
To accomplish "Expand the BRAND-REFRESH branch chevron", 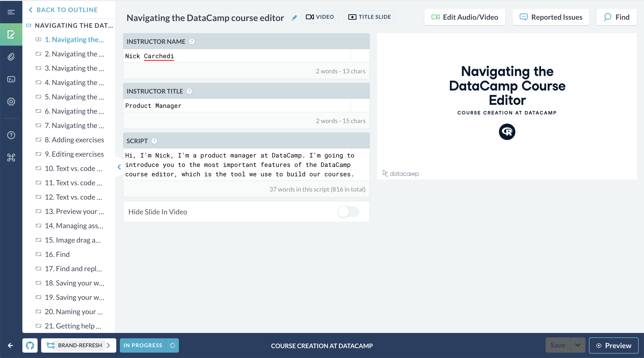I will (x=108, y=345).
